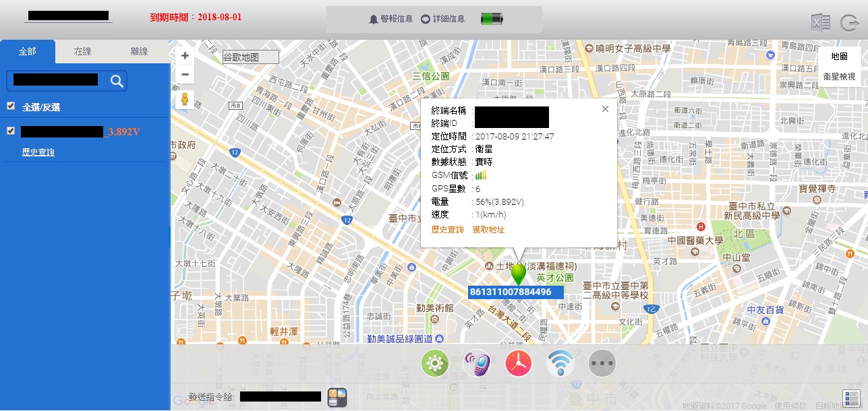Switch to the 離線 tab
The height and width of the screenshot is (411, 868).
139,52
